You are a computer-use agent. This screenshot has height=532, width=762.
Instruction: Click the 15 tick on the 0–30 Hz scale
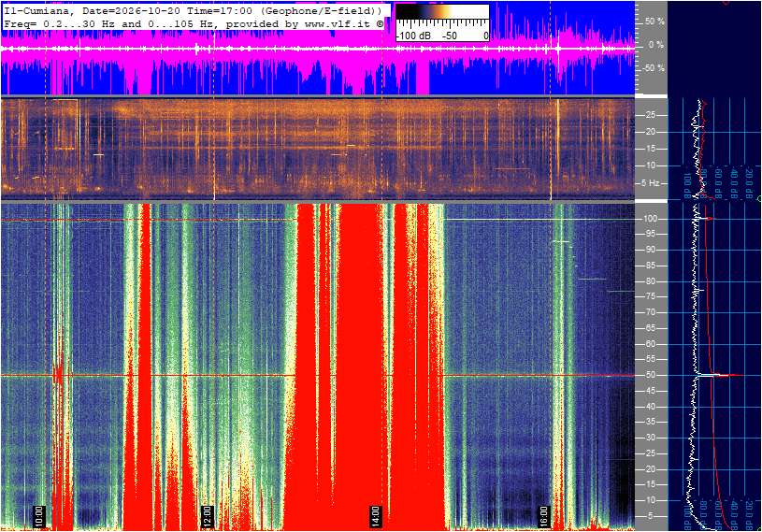click(x=650, y=149)
